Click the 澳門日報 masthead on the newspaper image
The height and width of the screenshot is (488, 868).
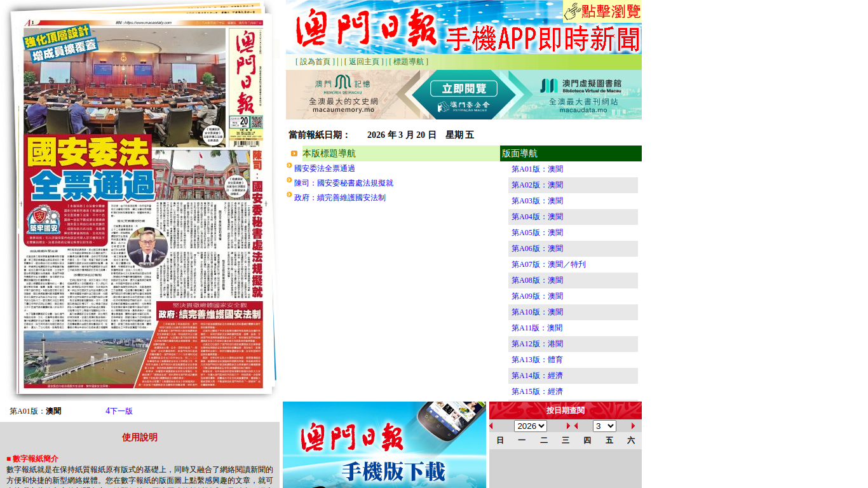point(246,71)
